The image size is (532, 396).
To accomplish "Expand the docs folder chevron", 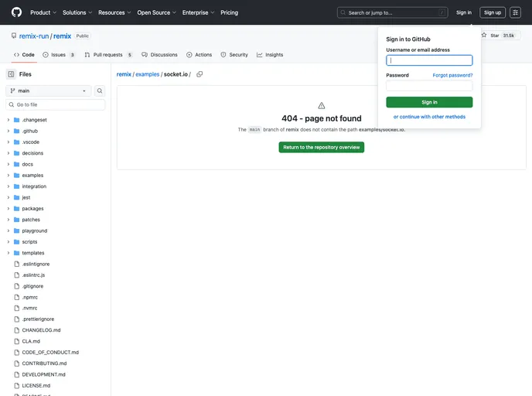I will pyautogui.click(x=9, y=164).
